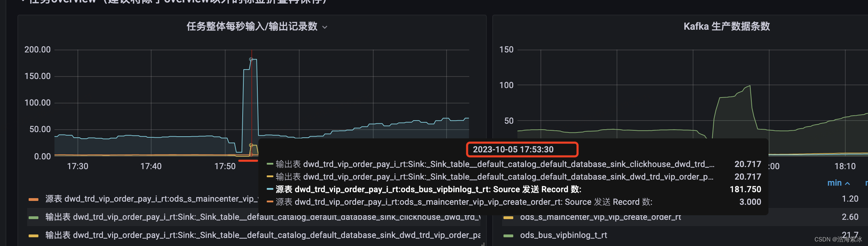Click the Kafka chart green peak near 100
Image resolution: width=868 pixels, height=246 pixels.
coord(750,86)
